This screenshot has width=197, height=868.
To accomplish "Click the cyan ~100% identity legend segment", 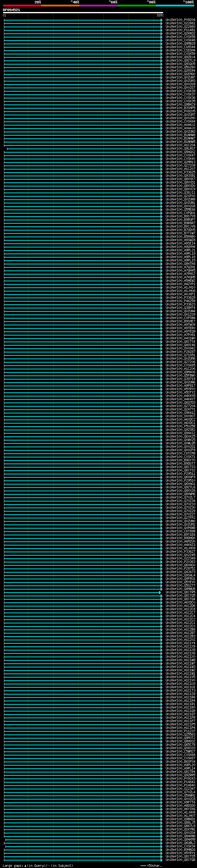I will point(175,6).
